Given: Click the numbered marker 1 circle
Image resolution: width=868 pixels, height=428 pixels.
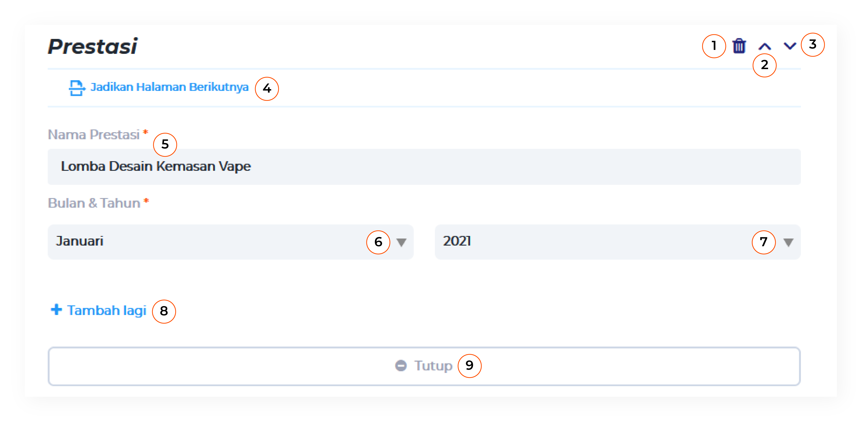Looking at the screenshot, I should tap(714, 46).
